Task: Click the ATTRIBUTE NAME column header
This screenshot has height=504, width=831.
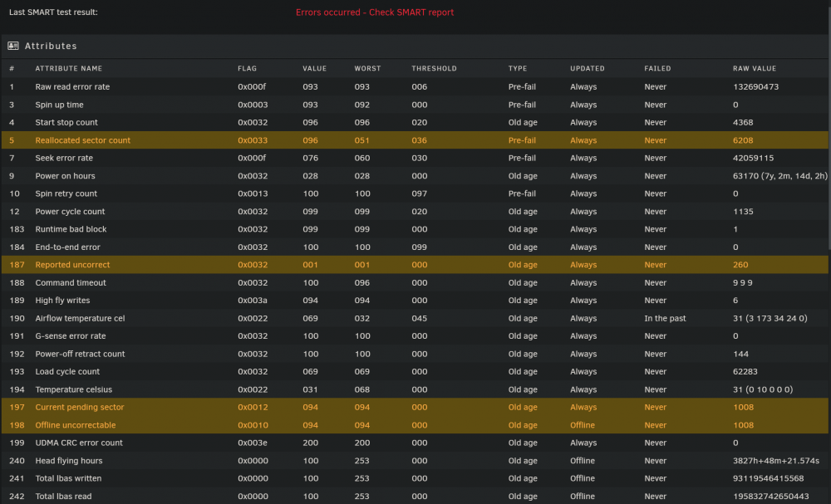Action: [69, 68]
